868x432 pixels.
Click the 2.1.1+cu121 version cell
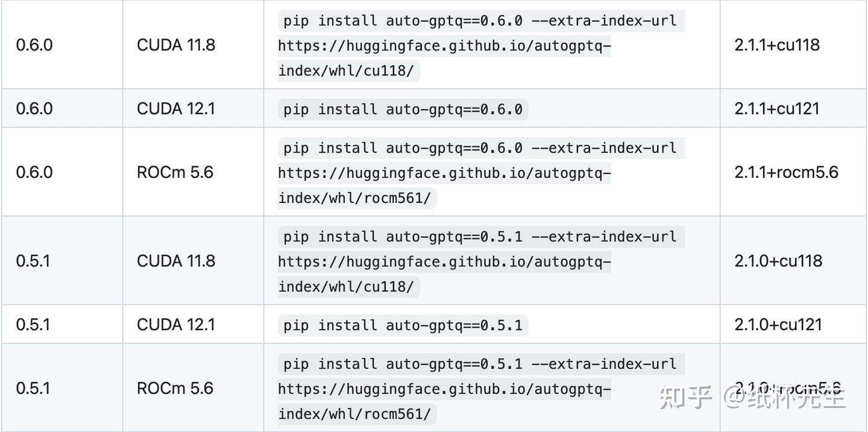(777, 109)
